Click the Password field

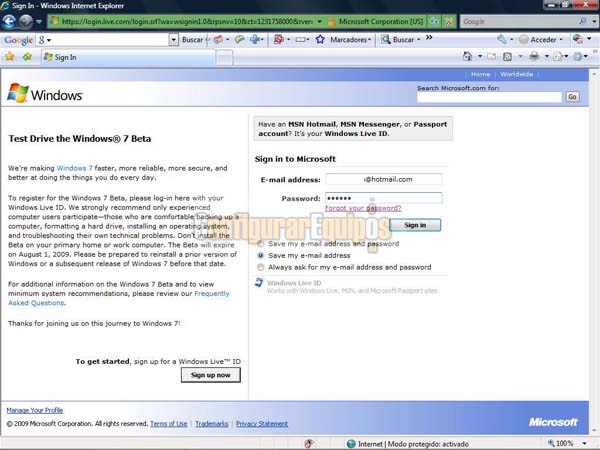[383, 198]
